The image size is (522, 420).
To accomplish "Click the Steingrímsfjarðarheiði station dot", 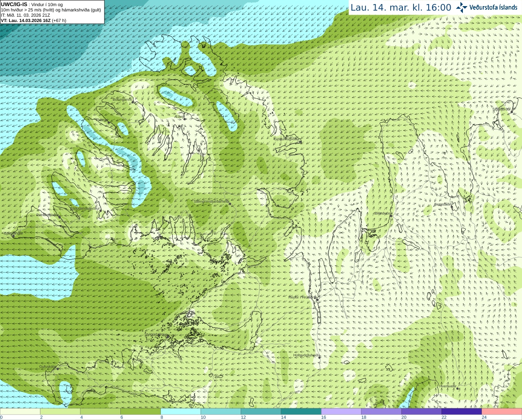I will [230, 204].
